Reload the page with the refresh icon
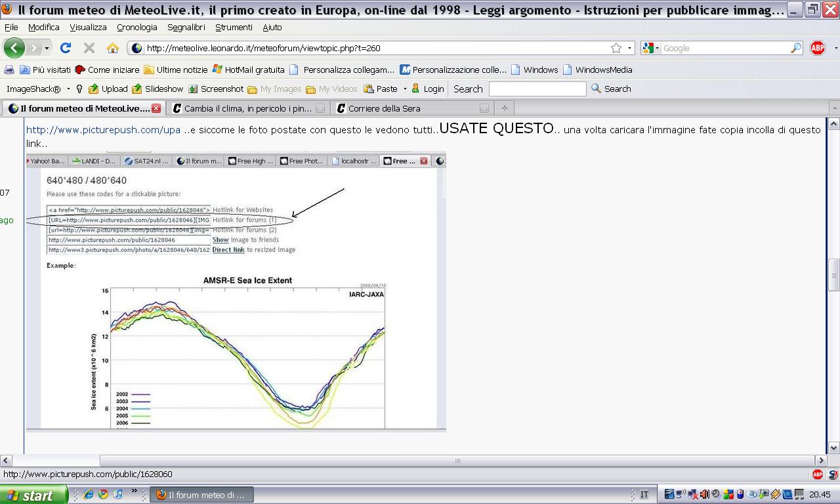840x504 pixels. (x=65, y=48)
